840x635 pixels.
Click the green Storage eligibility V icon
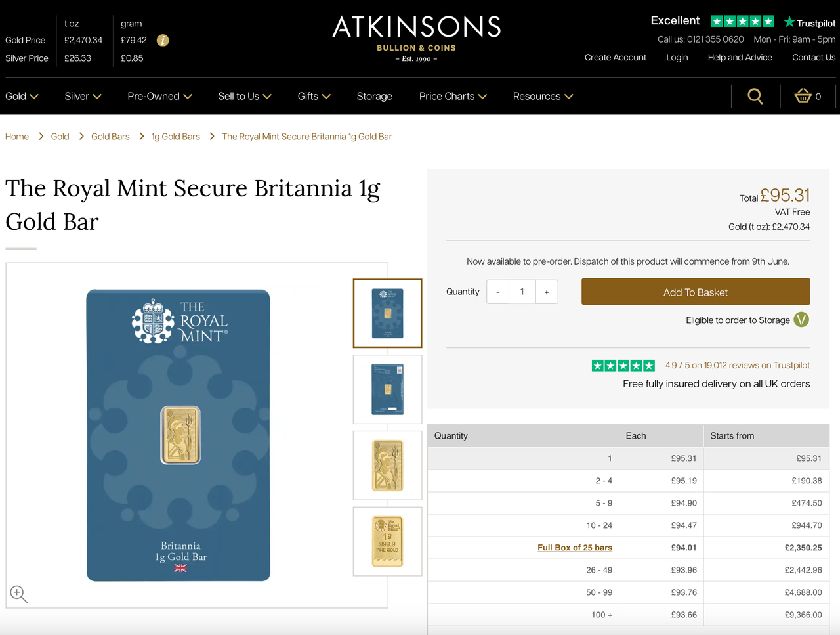[801, 320]
